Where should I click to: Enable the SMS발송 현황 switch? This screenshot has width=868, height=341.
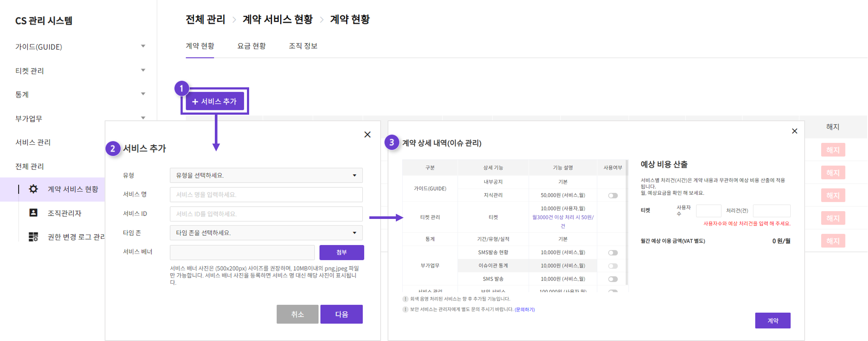[612, 253]
